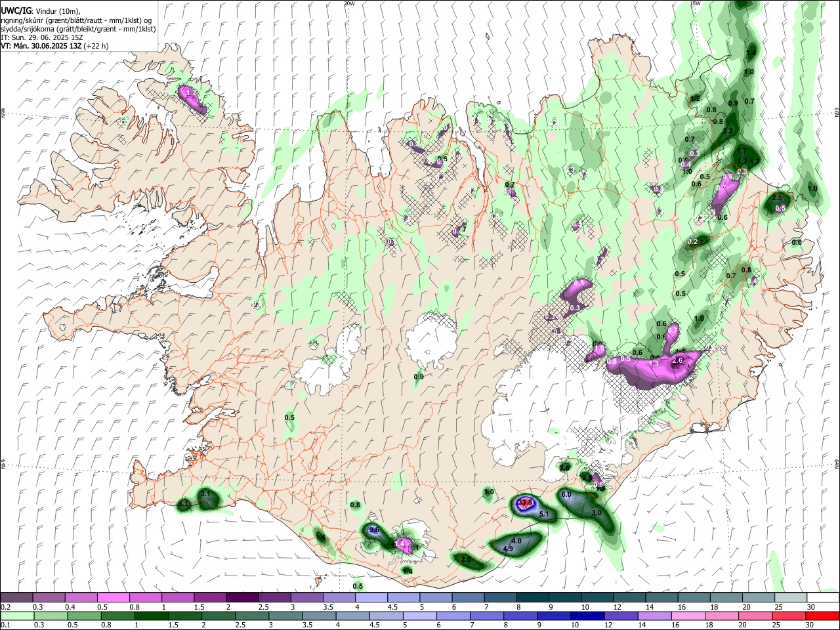Click the 4.0 rainfall value label
Viewport: 840px width, 630px height.
pos(516,541)
